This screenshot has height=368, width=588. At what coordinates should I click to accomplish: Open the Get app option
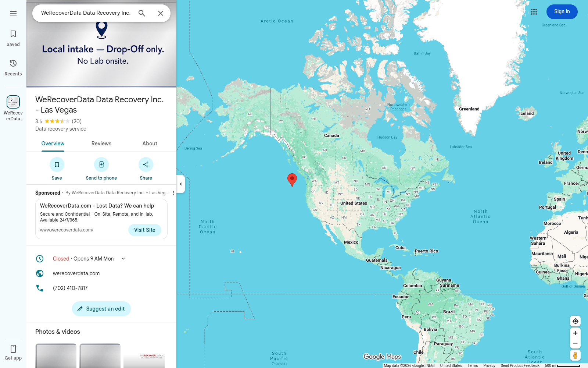tap(13, 352)
